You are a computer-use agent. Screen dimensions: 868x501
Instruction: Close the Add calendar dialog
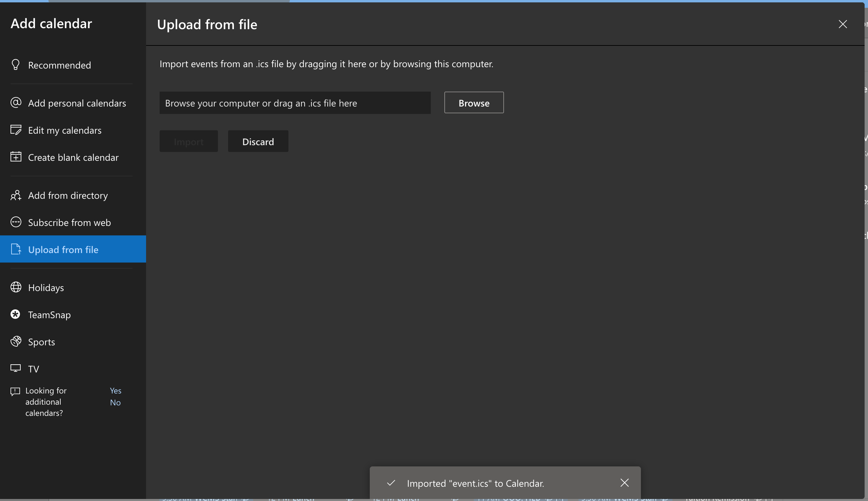(x=843, y=24)
